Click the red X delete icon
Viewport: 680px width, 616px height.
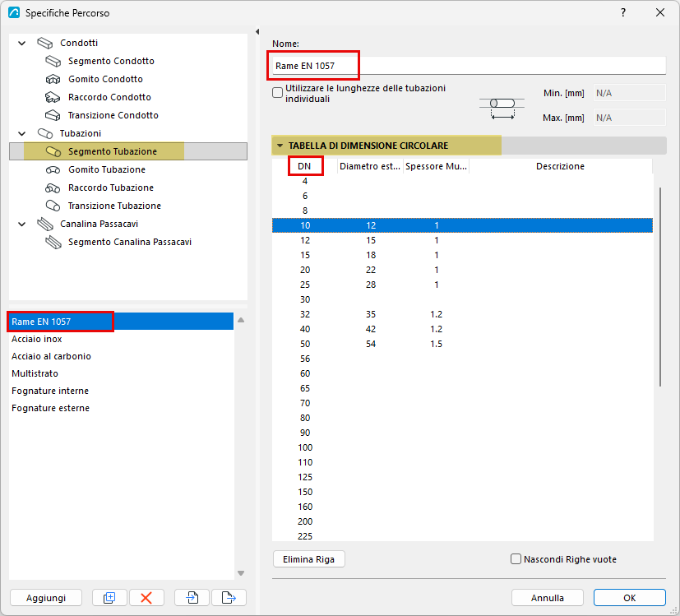[146, 597]
